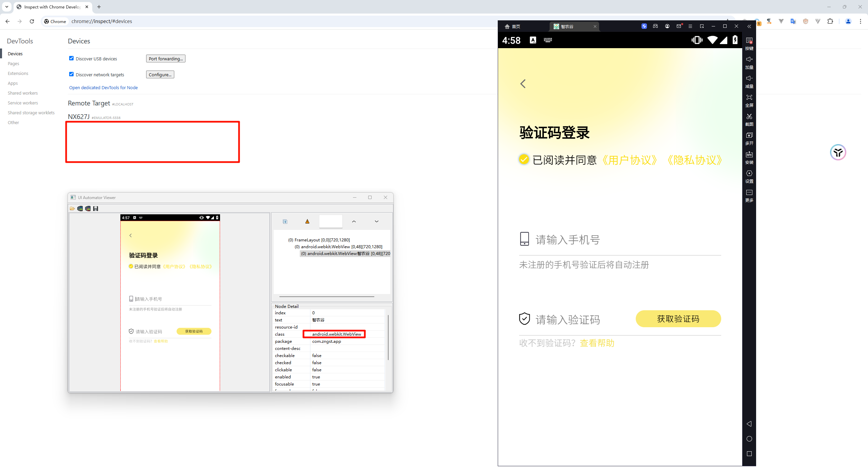Click the Open folder icon in UI Automator
868x472 pixels.
tap(72, 209)
